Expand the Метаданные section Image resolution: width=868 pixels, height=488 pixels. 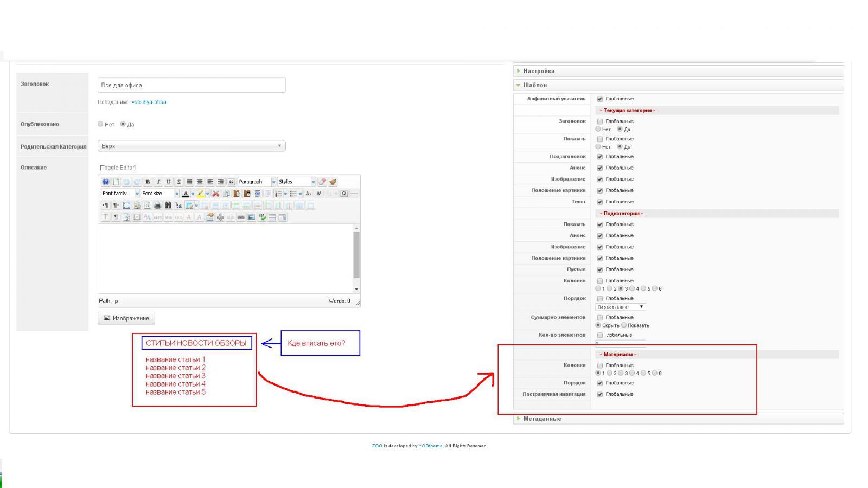pos(542,419)
